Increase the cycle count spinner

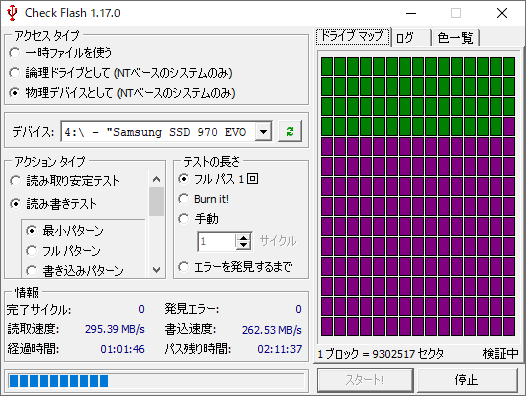click(x=243, y=237)
